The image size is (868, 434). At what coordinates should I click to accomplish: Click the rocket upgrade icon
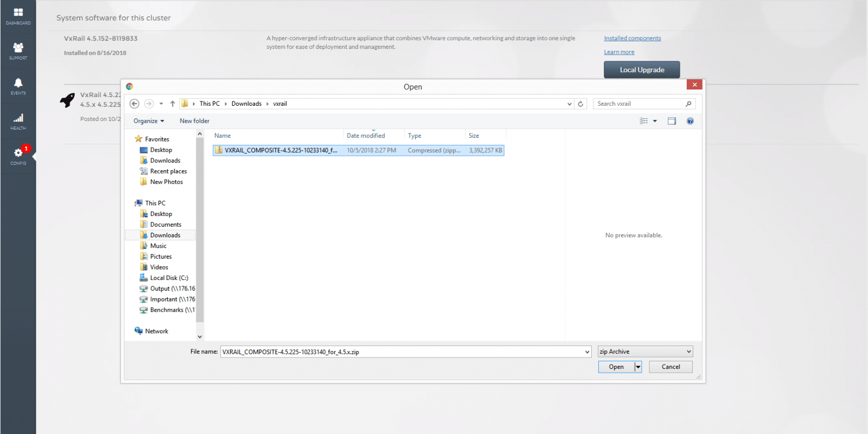pos(67,100)
